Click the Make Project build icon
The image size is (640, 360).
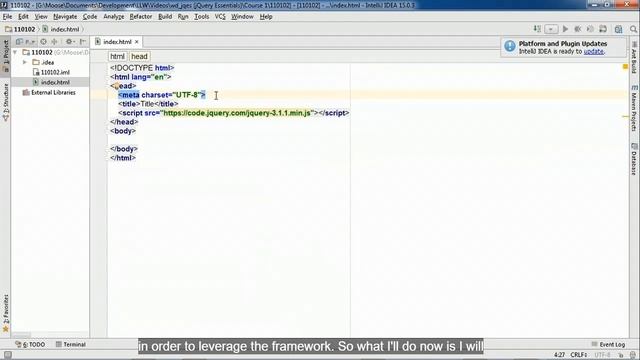537,29
